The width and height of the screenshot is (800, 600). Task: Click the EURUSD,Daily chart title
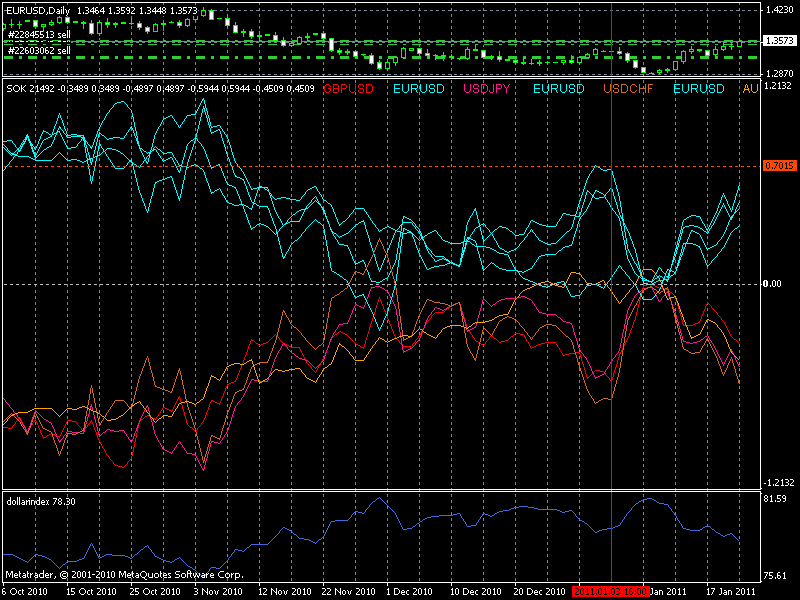point(38,9)
